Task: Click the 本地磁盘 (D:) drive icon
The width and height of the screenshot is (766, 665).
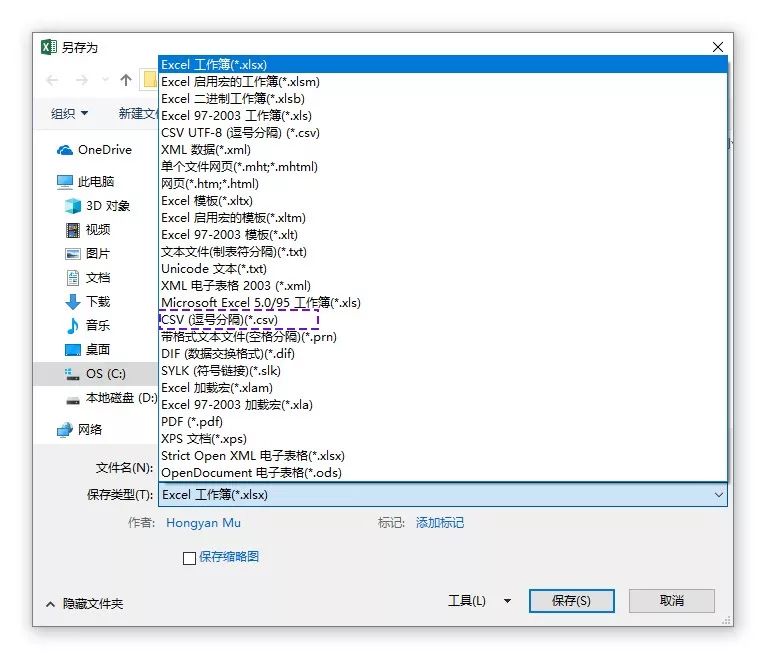Action: click(x=73, y=400)
